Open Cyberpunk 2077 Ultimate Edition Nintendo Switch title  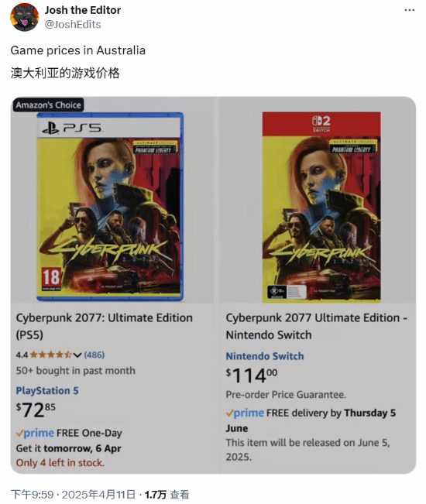click(x=316, y=326)
